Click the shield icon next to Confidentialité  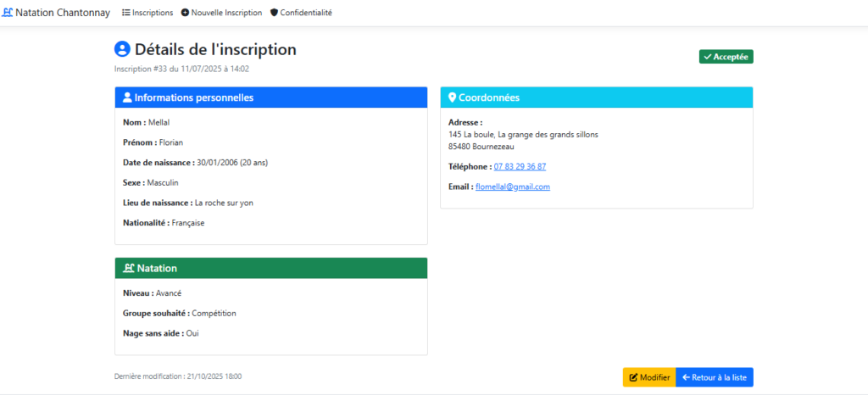[x=274, y=12]
